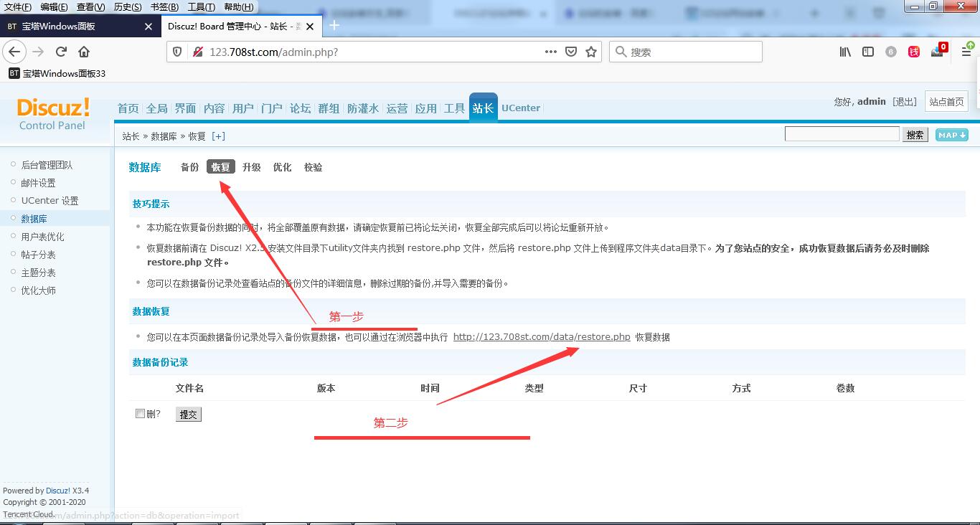This screenshot has height=525, width=980.
Task: Open the 群组 section
Action: tap(329, 108)
